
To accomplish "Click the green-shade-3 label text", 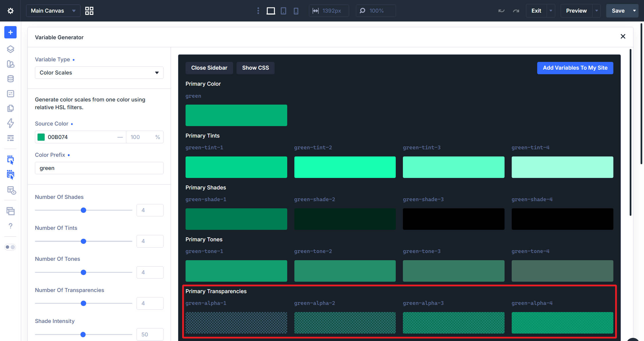I will point(423,199).
